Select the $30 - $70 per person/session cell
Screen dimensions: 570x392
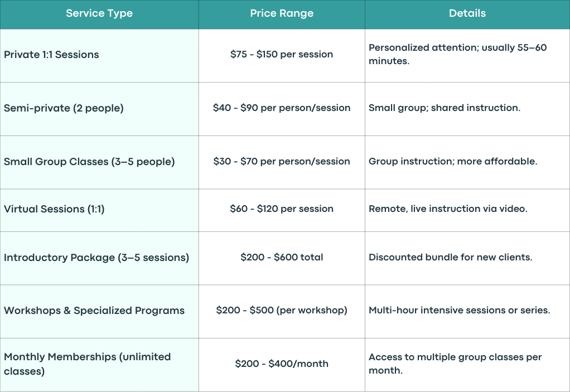pyautogui.click(x=282, y=162)
